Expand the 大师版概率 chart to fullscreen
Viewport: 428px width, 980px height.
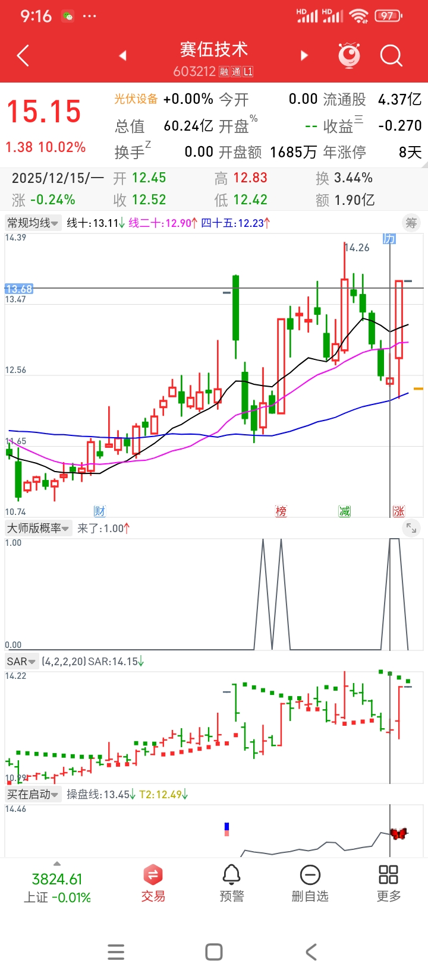tap(411, 527)
